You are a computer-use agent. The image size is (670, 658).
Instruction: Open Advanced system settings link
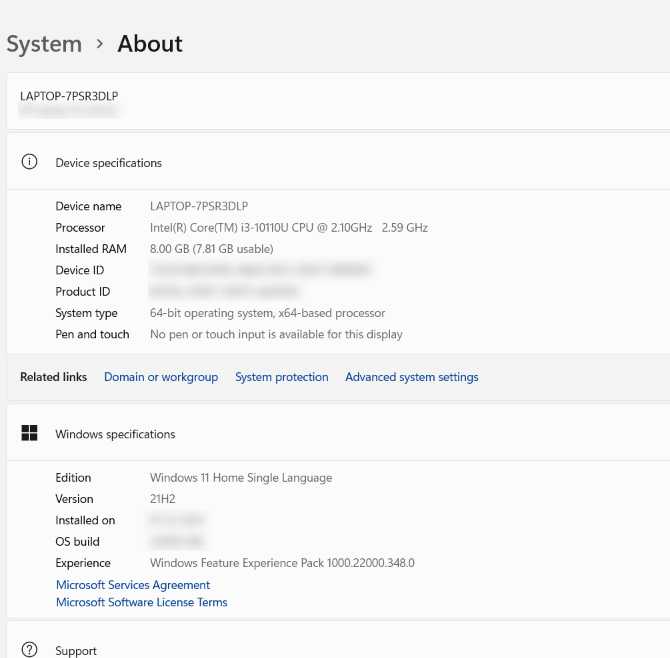coord(411,377)
